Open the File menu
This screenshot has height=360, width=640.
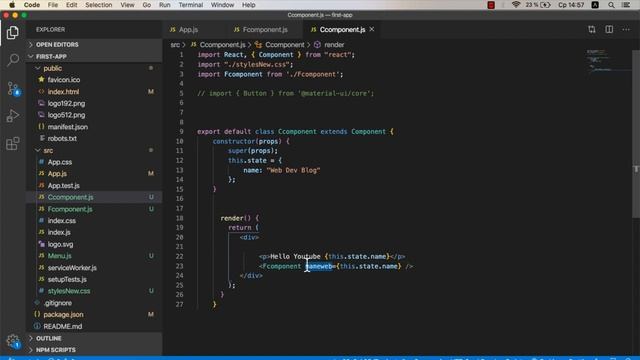point(53,5)
